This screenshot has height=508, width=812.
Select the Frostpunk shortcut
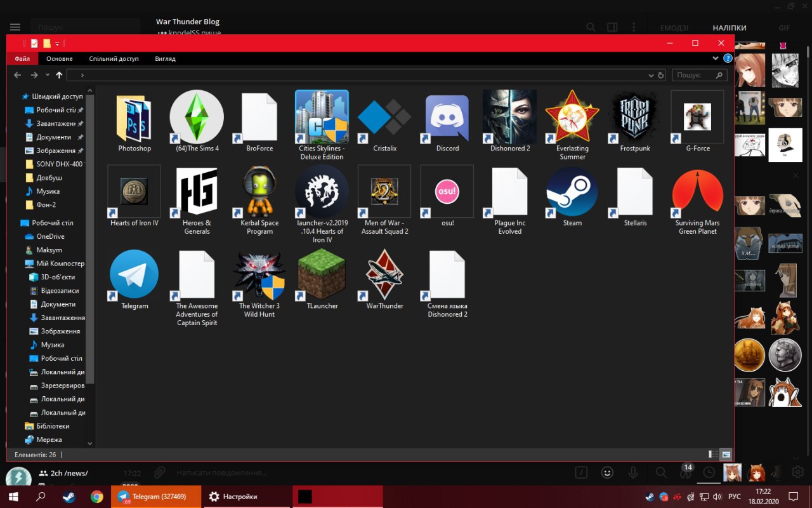635,122
